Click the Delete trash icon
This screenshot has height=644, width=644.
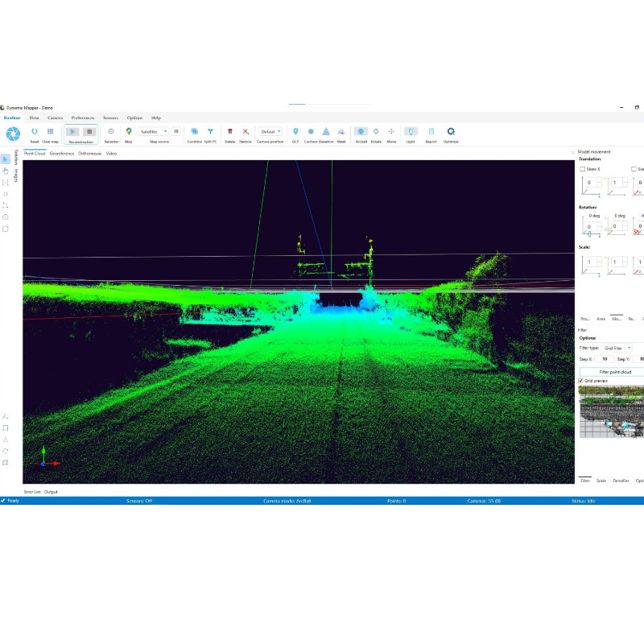tap(230, 131)
